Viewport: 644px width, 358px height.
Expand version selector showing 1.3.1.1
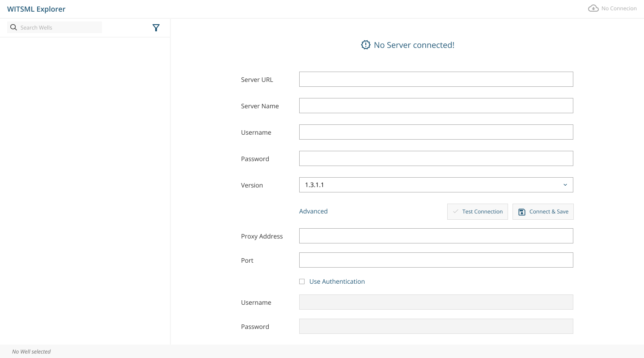(x=436, y=184)
